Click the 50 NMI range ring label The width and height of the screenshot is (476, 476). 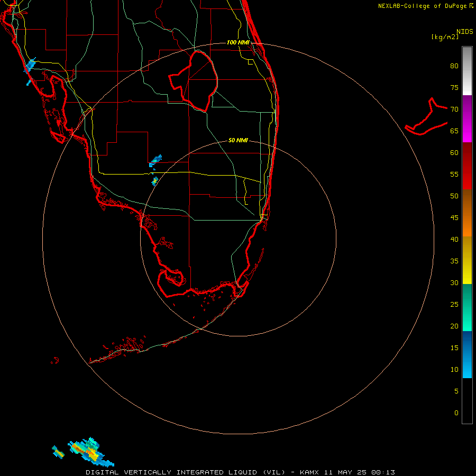pyautogui.click(x=238, y=140)
